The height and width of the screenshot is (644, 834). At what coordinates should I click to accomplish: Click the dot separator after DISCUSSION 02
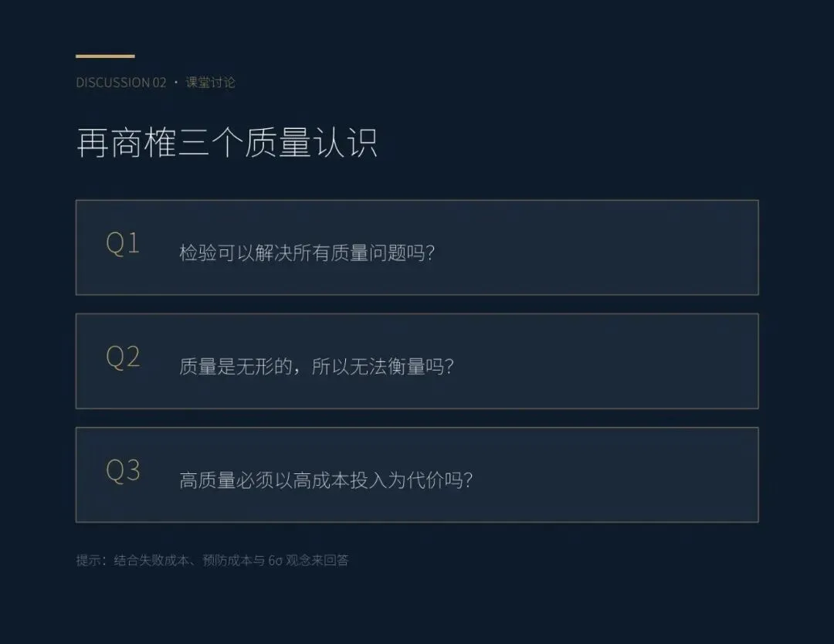176,83
